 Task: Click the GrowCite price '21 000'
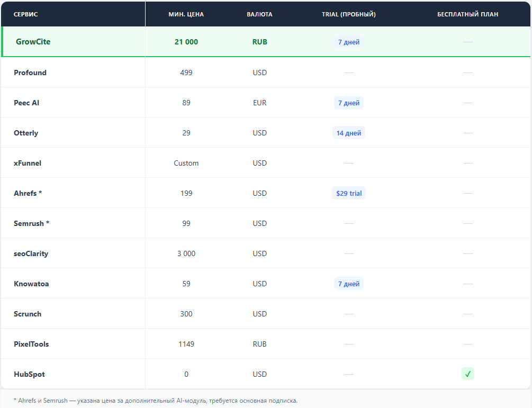pos(186,42)
